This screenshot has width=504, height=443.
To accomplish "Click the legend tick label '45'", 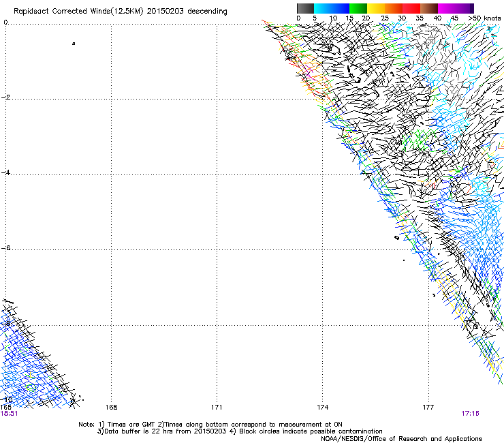I will click(454, 18).
